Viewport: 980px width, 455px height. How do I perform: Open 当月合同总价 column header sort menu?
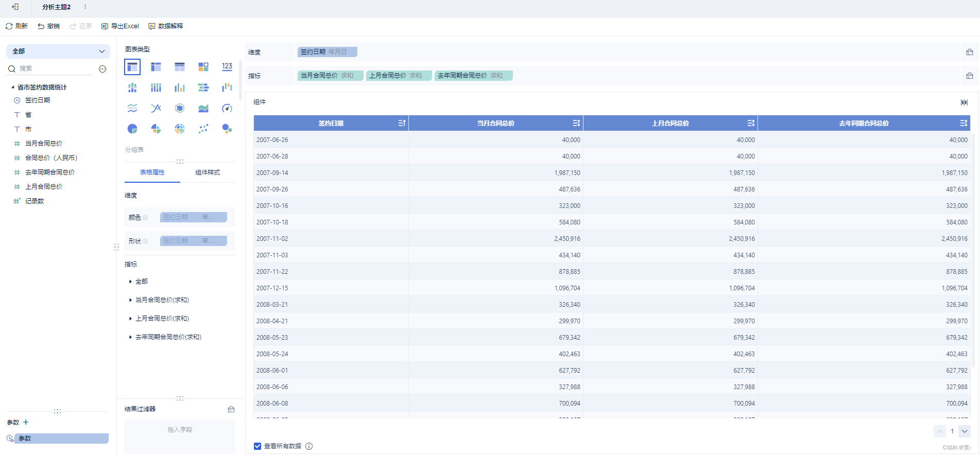point(576,123)
